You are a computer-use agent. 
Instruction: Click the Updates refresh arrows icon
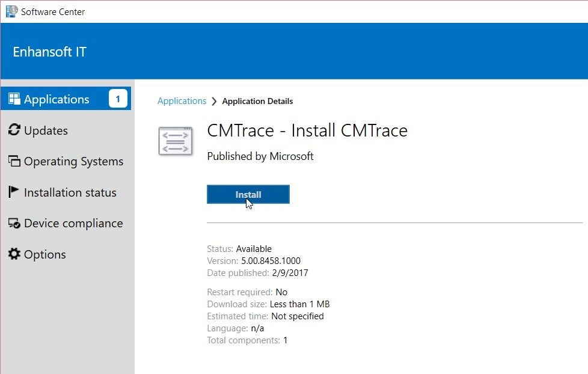point(14,130)
